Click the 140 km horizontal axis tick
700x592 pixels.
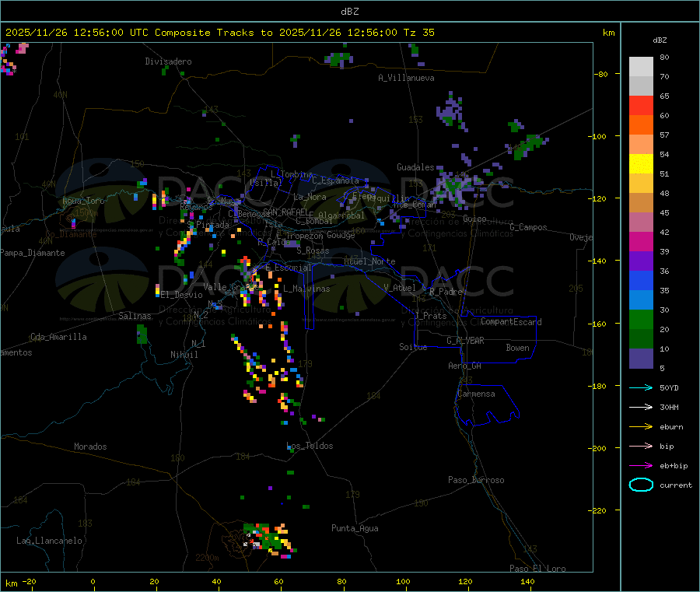point(527,581)
